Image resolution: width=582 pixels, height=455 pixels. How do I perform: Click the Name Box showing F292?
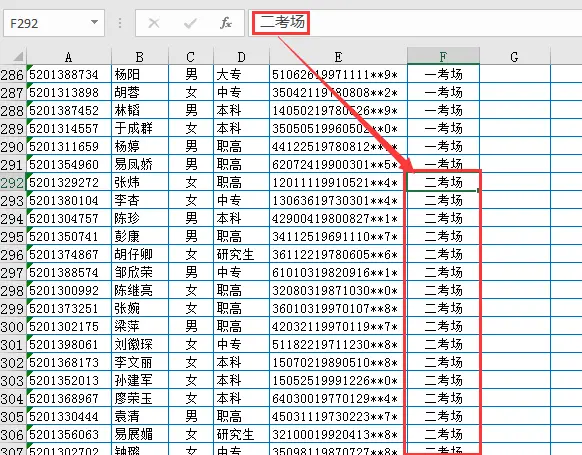click(54, 23)
